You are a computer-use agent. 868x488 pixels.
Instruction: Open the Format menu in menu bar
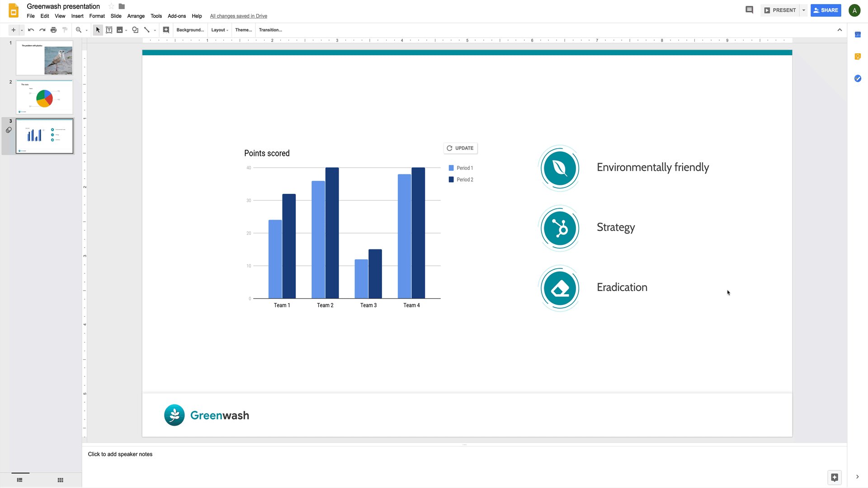(x=97, y=16)
